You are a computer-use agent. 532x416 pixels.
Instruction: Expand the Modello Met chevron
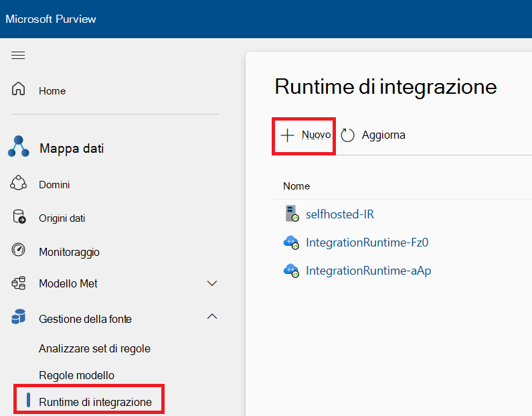tap(212, 283)
